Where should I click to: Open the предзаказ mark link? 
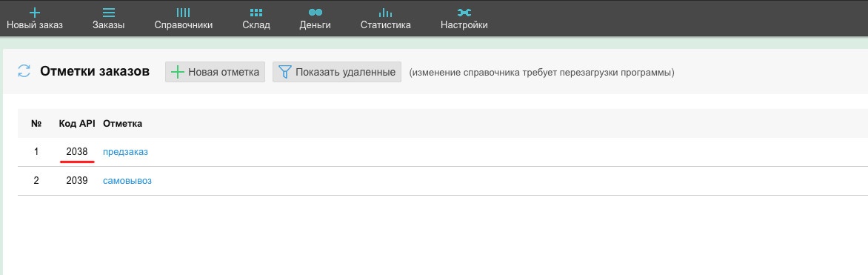click(x=126, y=152)
